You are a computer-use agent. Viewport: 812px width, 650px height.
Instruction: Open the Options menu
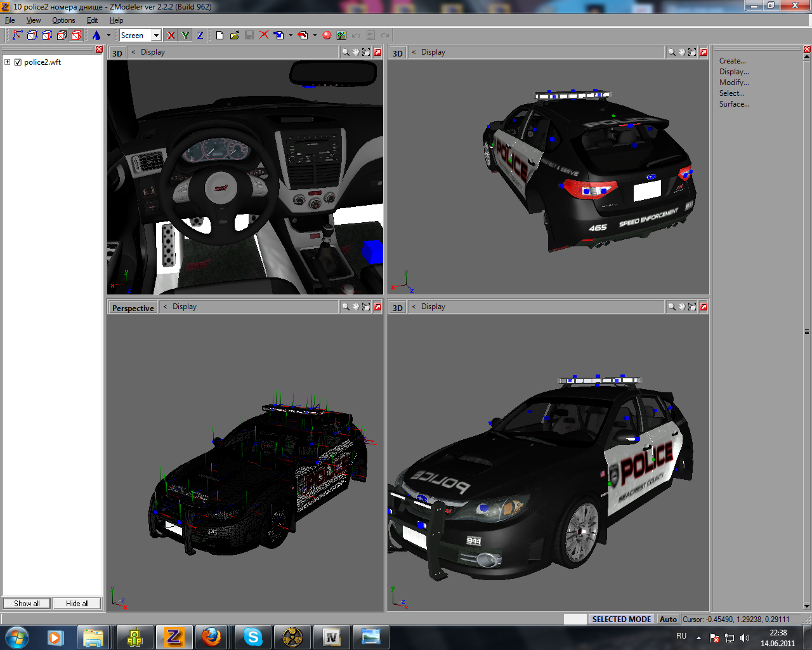63,20
